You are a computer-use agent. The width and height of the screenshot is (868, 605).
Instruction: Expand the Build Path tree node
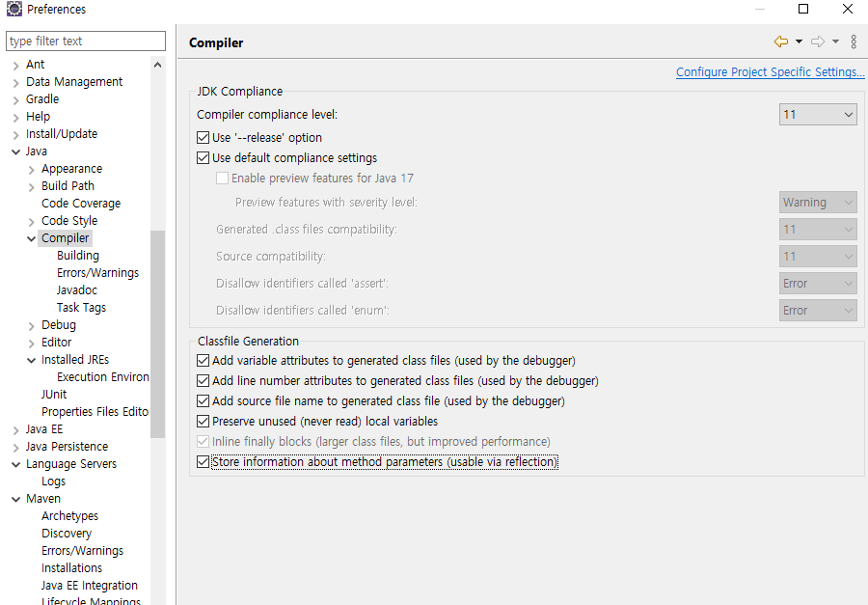pos(32,186)
